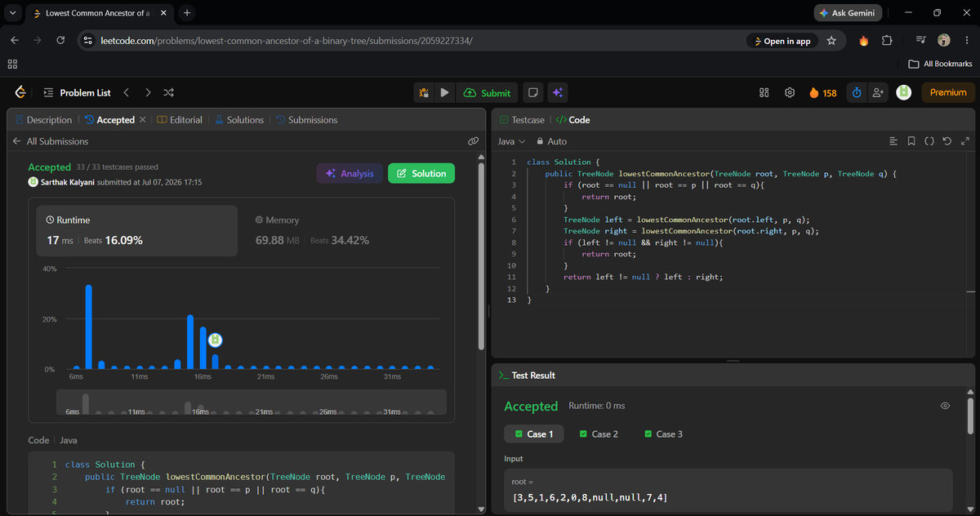980x516 pixels.
Task: Start the timer stopwatch icon
Action: 857,92
